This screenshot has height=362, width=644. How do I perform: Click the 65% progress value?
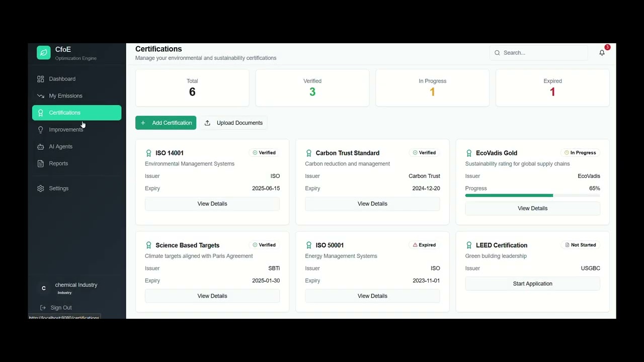[595, 189]
